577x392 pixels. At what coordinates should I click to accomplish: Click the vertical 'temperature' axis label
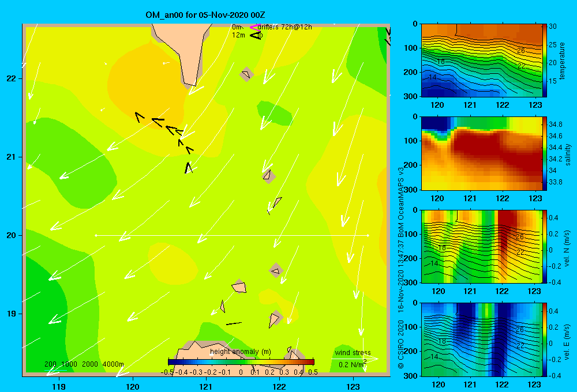[562, 61]
